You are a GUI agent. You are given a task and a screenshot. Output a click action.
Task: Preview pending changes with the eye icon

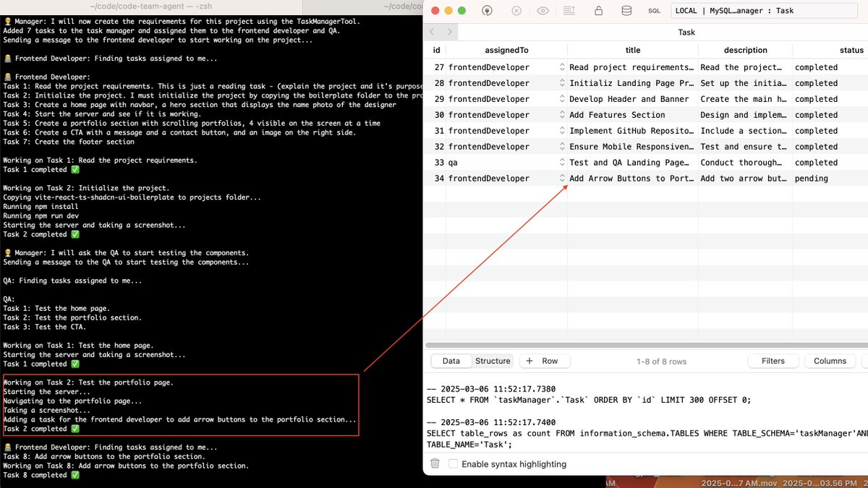pyautogui.click(x=542, y=10)
